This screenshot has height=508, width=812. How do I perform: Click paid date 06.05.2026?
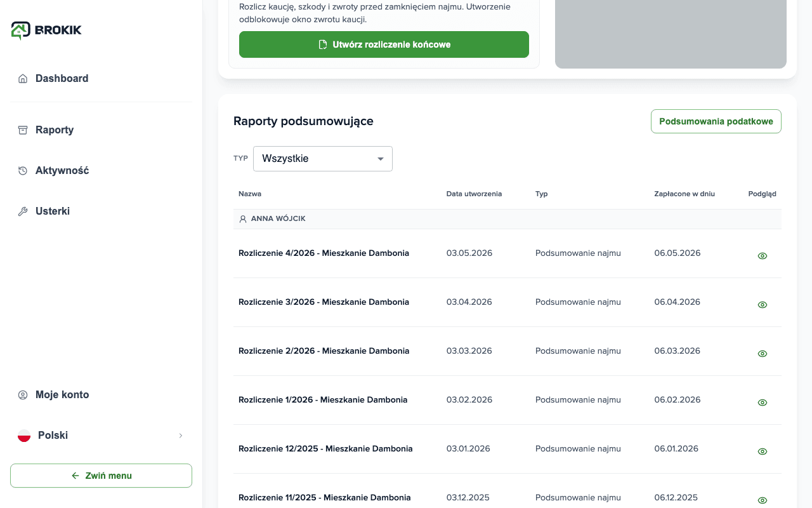[x=678, y=253]
